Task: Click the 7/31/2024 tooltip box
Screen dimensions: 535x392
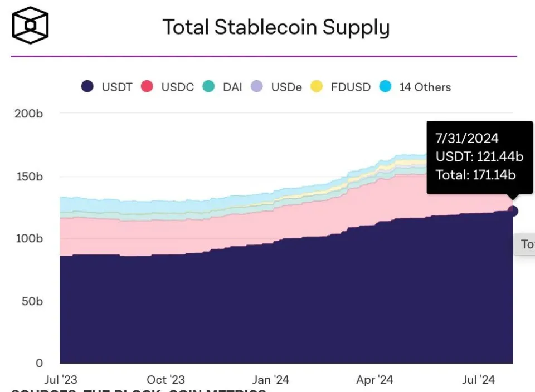Action: pos(479,157)
